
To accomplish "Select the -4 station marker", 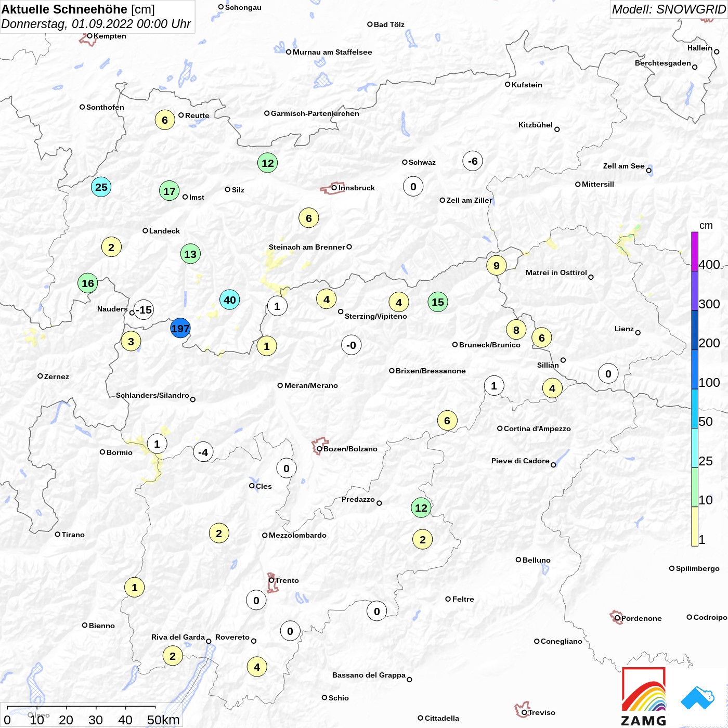I will tap(203, 452).
